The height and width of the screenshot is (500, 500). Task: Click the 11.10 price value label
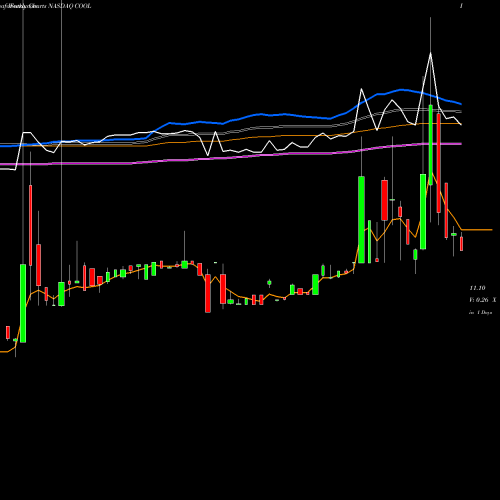click(x=477, y=288)
